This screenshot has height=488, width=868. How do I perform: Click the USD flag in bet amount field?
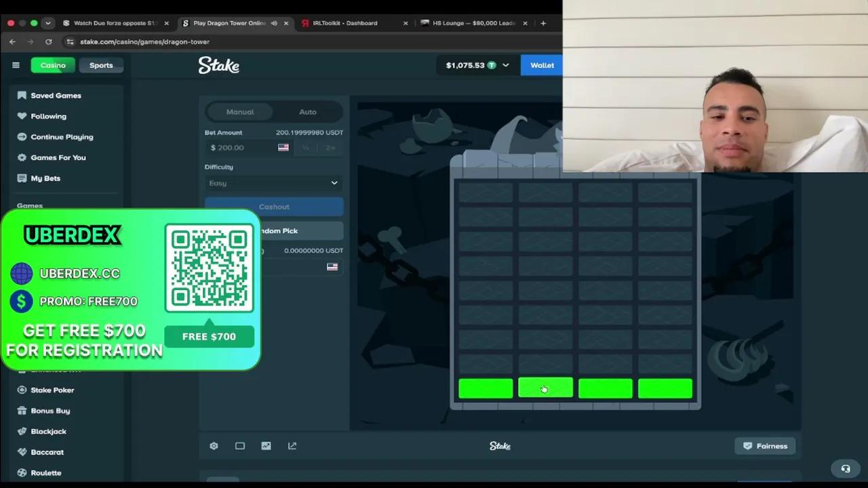283,148
